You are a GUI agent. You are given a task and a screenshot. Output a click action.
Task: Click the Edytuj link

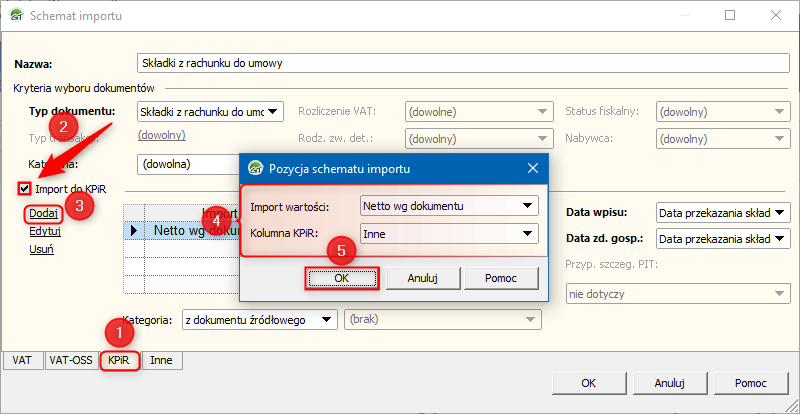pos(45,231)
